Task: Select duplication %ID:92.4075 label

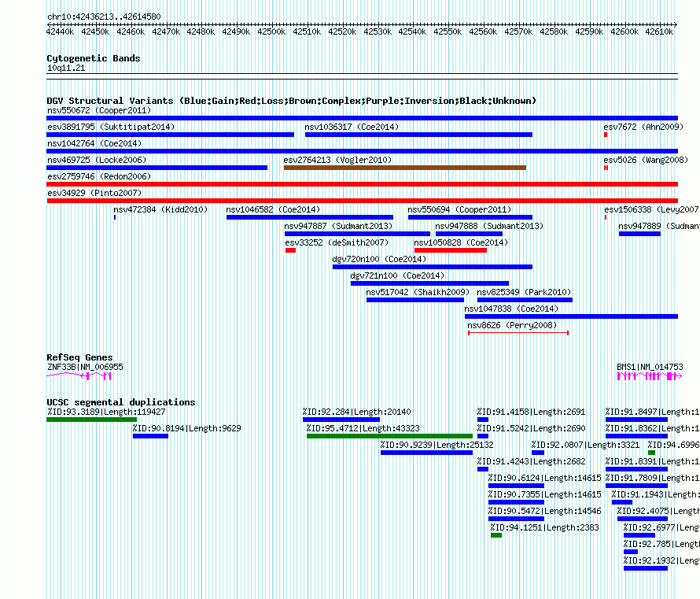Action: [658, 511]
